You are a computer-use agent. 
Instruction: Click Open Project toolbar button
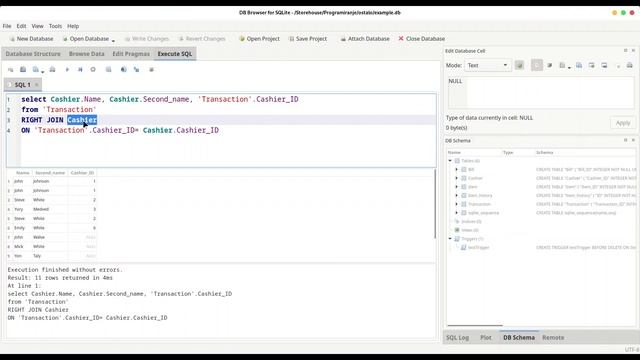(x=259, y=39)
